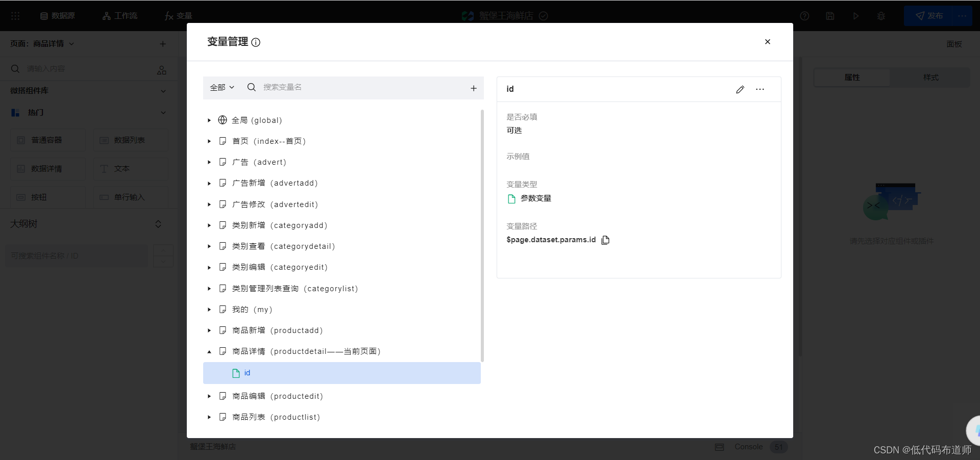Select the 单行输入 component
The width and height of the screenshot is (980, 460).
coord(131,197)
